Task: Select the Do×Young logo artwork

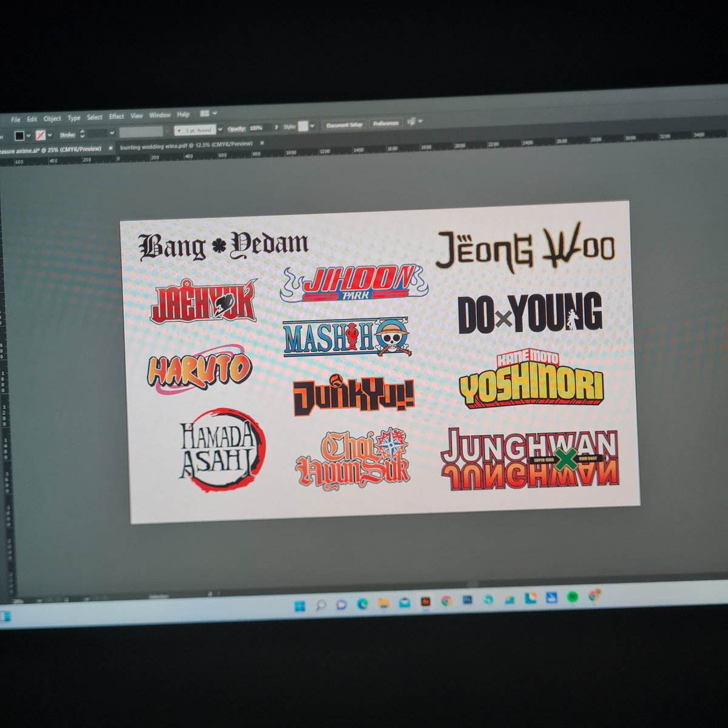Action: click(x=530, y=312)
